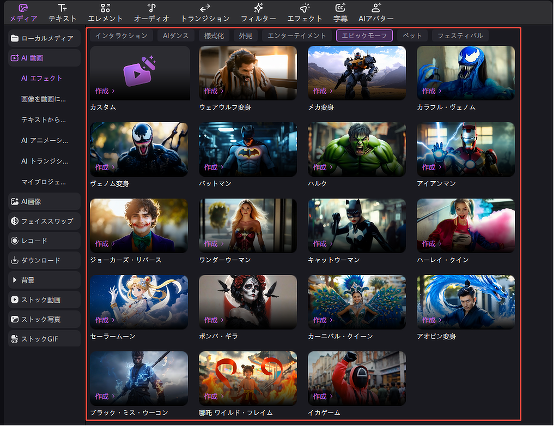Click the ストック動画 sidebar icon
The height and width of the screenshot is (426, 554).
click(x=14, y=300)
